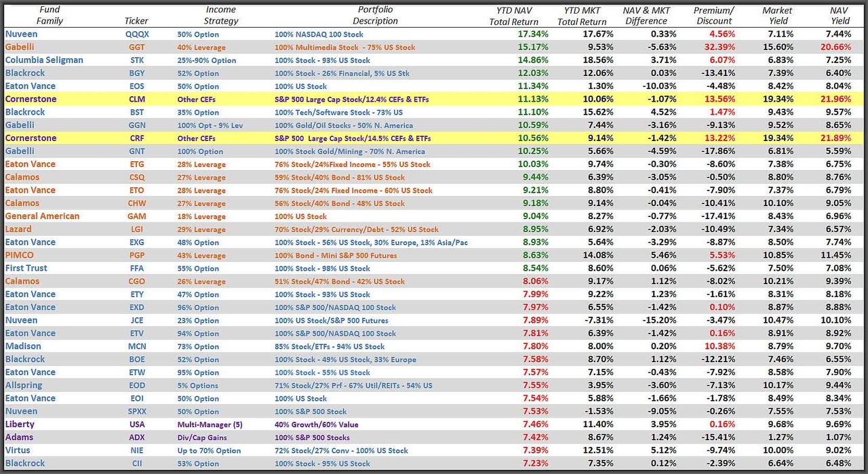Open the SPXX ticker link
Image resolution: width=868 pixels, height=474 pixels.
tap(136, 412)
